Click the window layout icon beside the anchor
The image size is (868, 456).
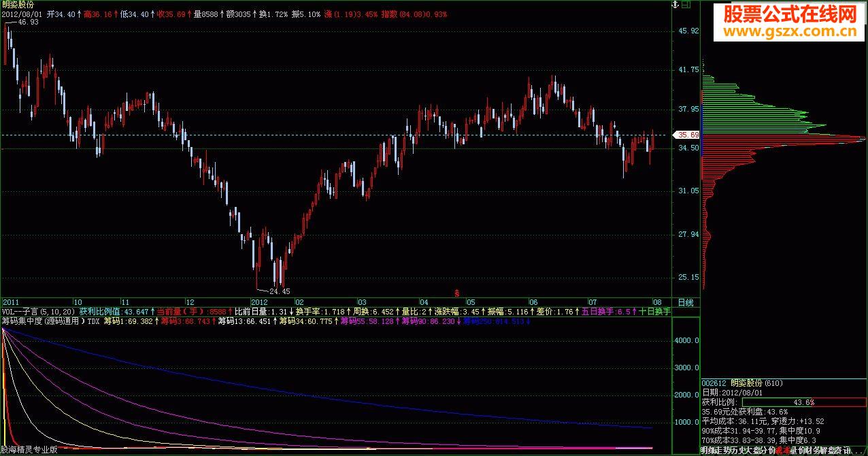tap(686, 5)
